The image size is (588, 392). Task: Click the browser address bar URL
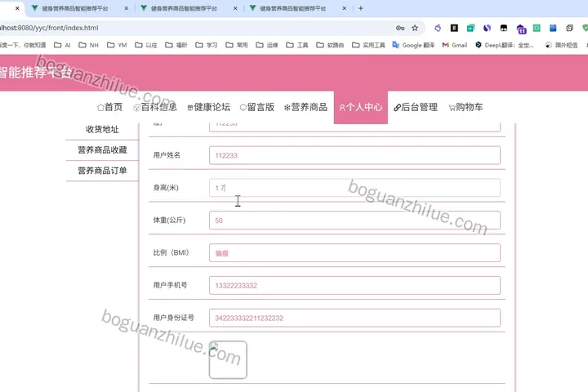coord(49,28)
